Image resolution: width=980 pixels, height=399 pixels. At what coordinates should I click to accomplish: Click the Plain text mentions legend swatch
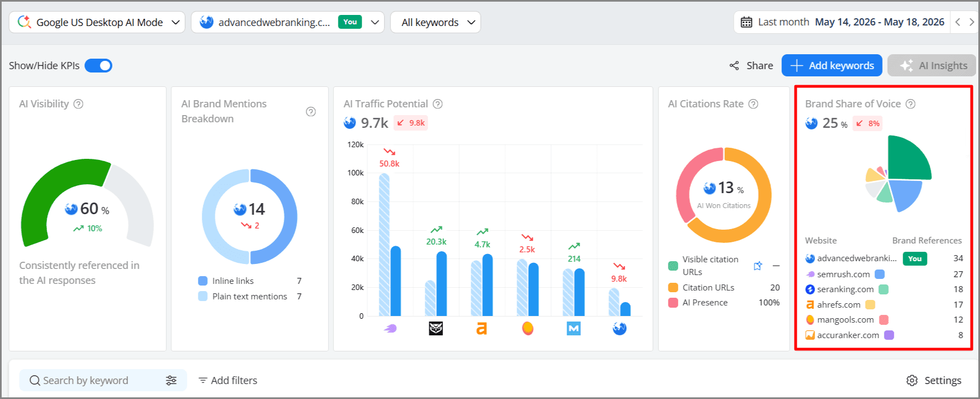tap(203, 297)
